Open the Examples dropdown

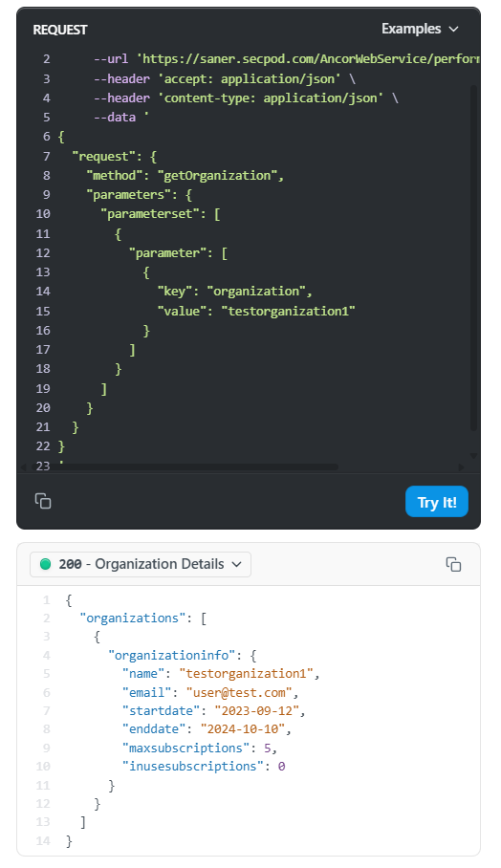point(420,29)
